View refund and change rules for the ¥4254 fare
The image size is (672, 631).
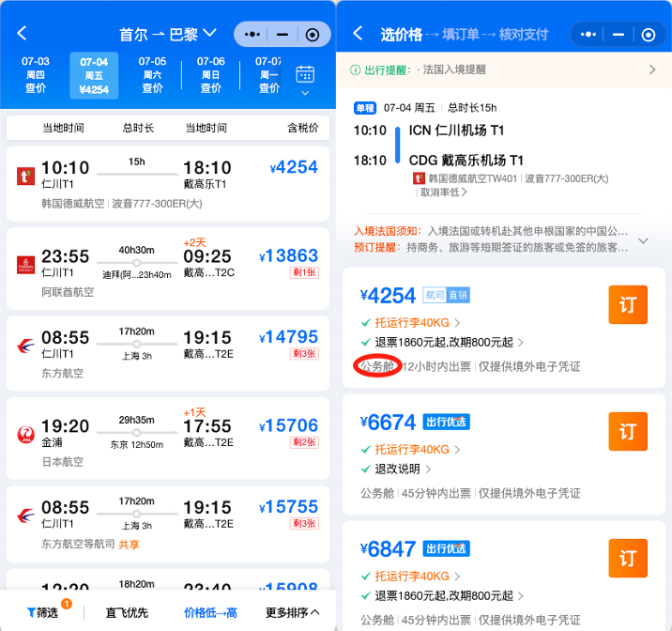444,343
